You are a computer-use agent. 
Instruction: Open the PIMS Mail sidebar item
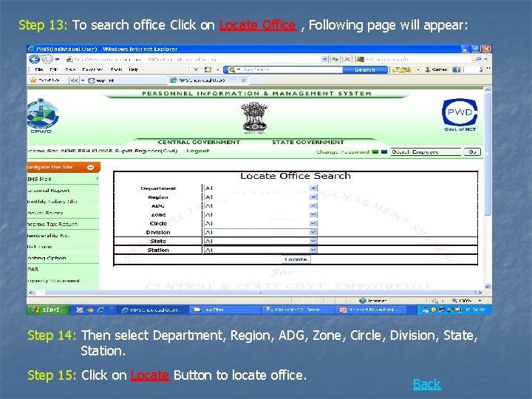[63, 179]
